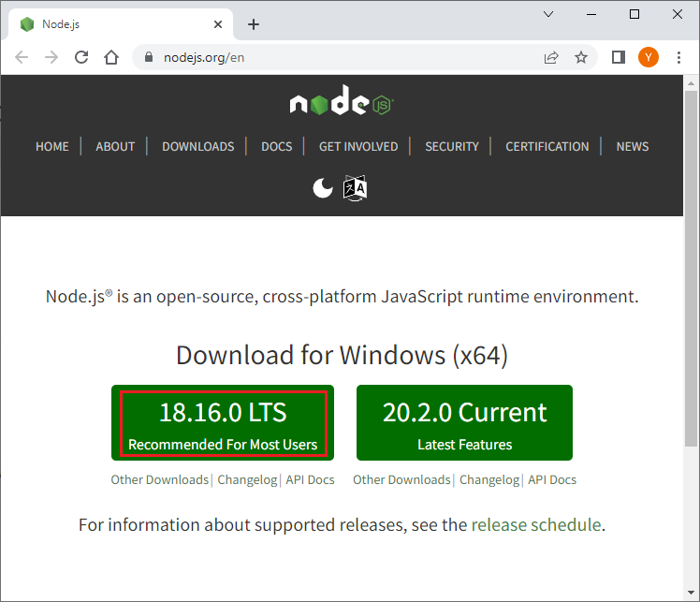The height and width of the screenshot is (602, 700).
Task: Download 20.2.0 Current version
Action: (464, 422)
